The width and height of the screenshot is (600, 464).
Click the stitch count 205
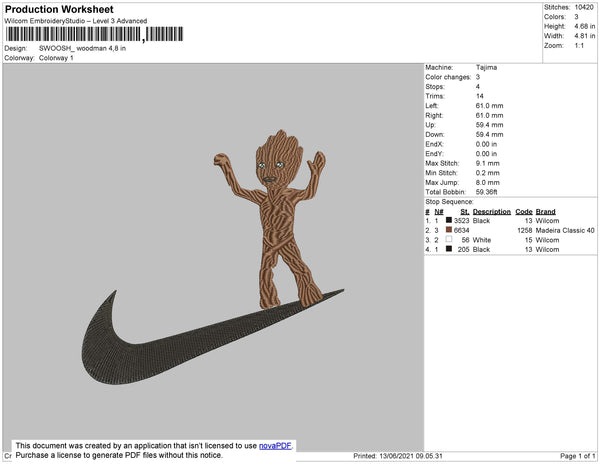tap(463, 249)
